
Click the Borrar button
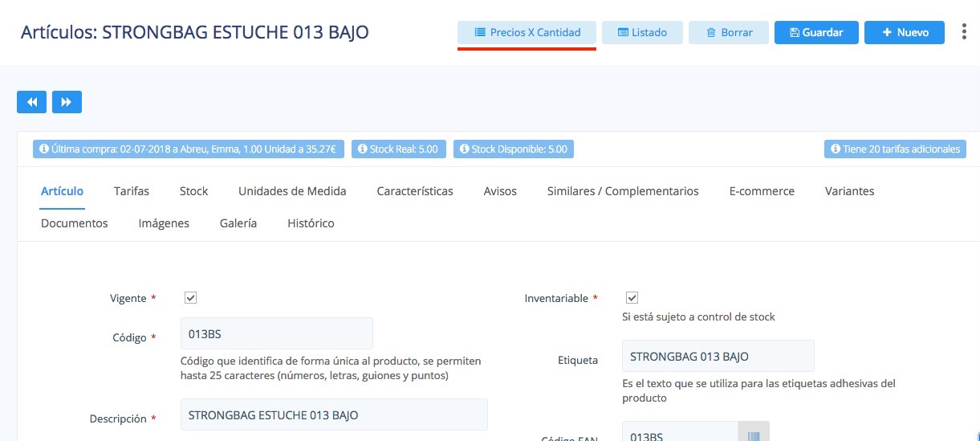point(729,32)
